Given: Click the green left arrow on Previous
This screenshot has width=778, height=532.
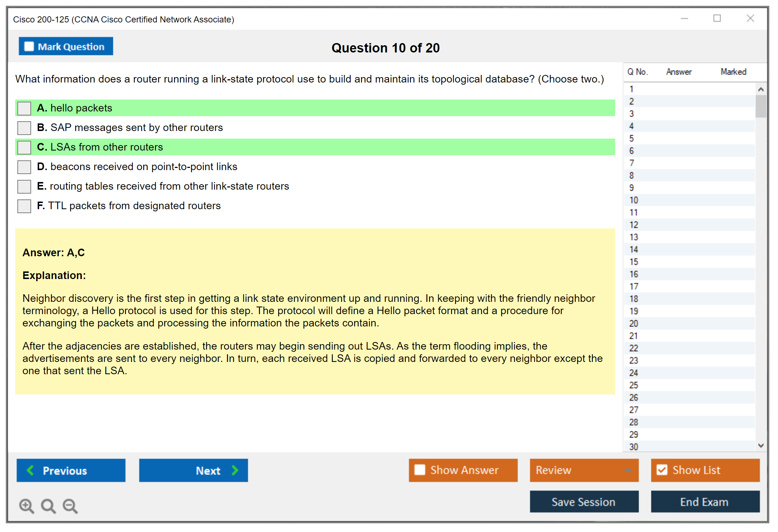Looking at the screenshot, I should pyautogui.click(x=30, y=470).
